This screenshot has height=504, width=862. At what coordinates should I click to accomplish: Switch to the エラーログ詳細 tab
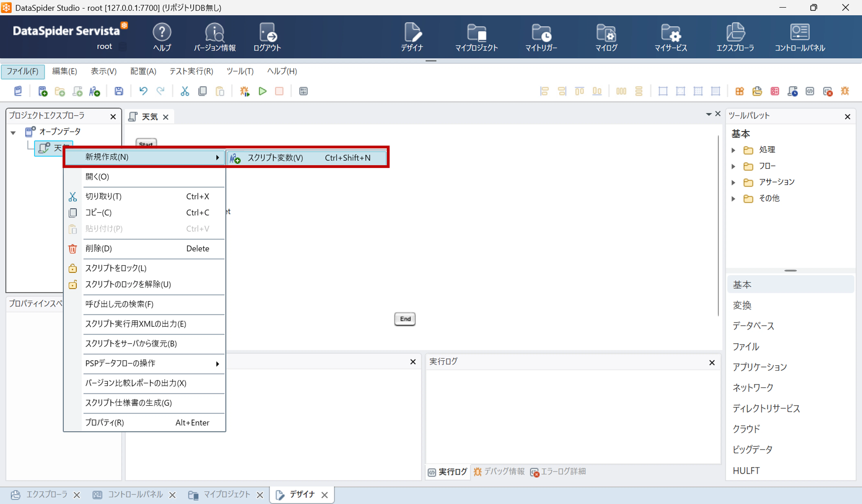[558, 471]
